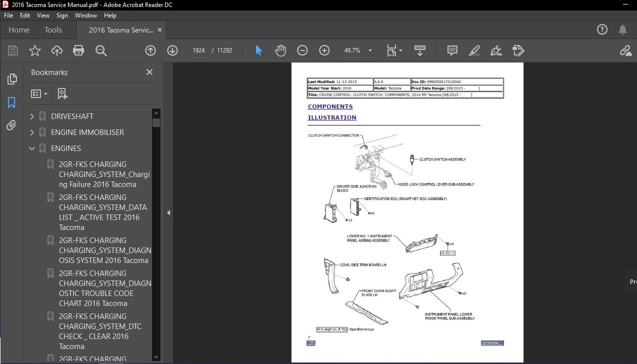Print the document with printer icon
The image size is (637, 364).
click(x=78, y=50)
